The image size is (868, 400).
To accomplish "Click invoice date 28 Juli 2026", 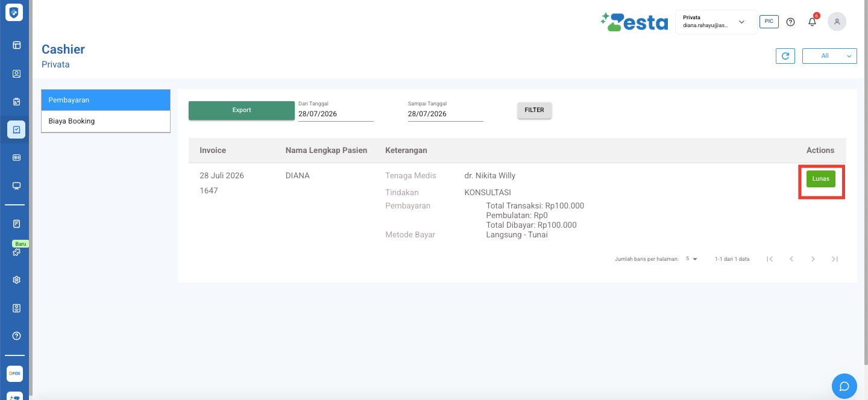I will click(x=222, y=176).
